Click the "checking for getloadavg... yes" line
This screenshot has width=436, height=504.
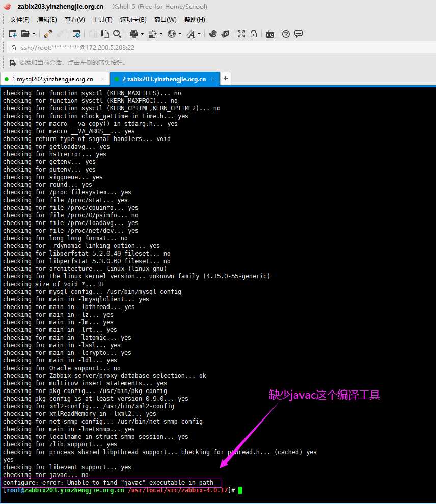56,146
